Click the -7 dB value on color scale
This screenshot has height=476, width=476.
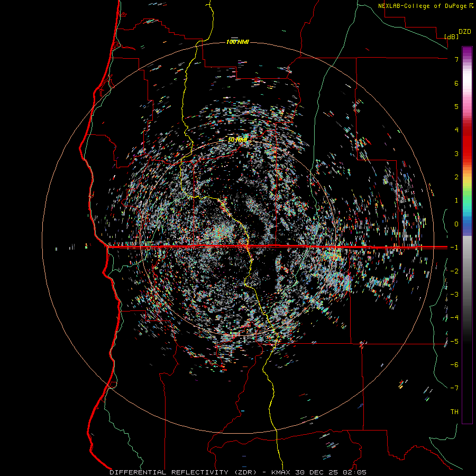(x=454, y=388)
